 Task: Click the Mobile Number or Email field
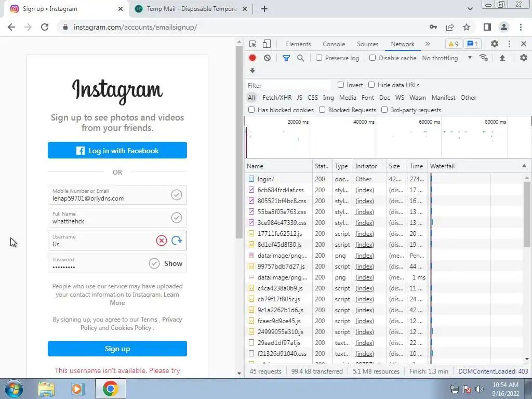(117, 195)
